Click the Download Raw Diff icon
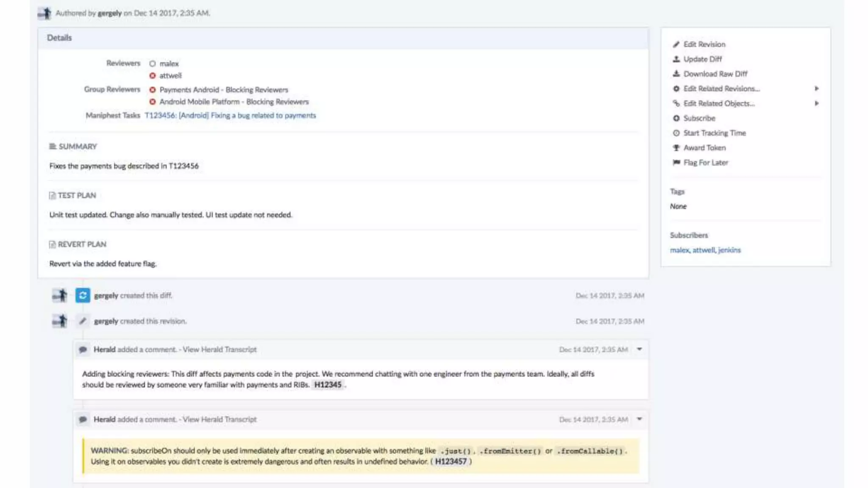Screen dimensions: 868x488 (x=676, y=74)
